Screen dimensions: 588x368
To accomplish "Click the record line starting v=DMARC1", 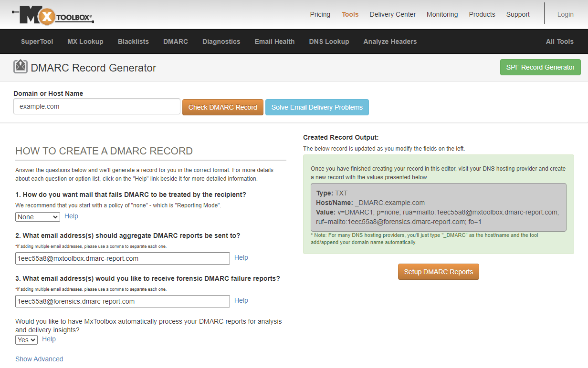I will pos(437,212).
